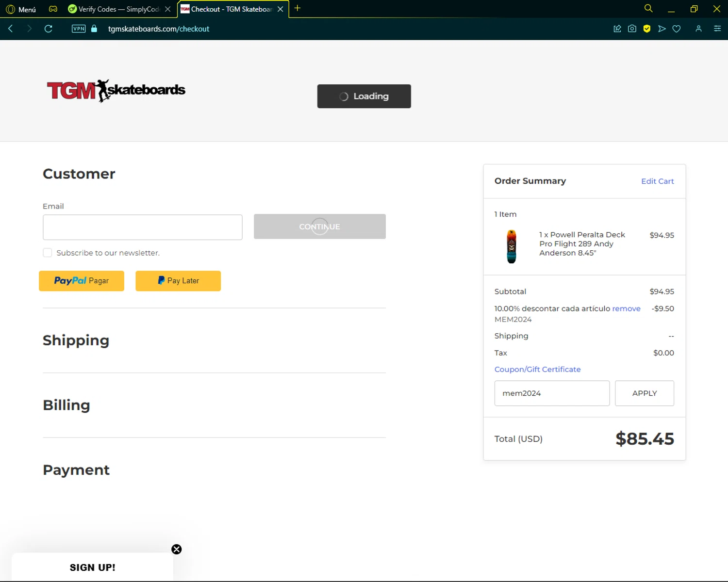Apply the coupon code

click(x=645, y=393)
